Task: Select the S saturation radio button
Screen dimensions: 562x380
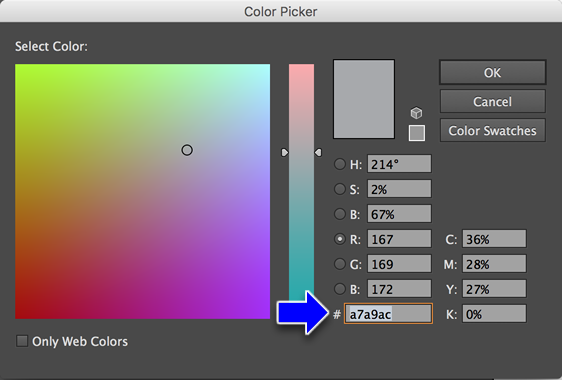Action: coord(339,189)
